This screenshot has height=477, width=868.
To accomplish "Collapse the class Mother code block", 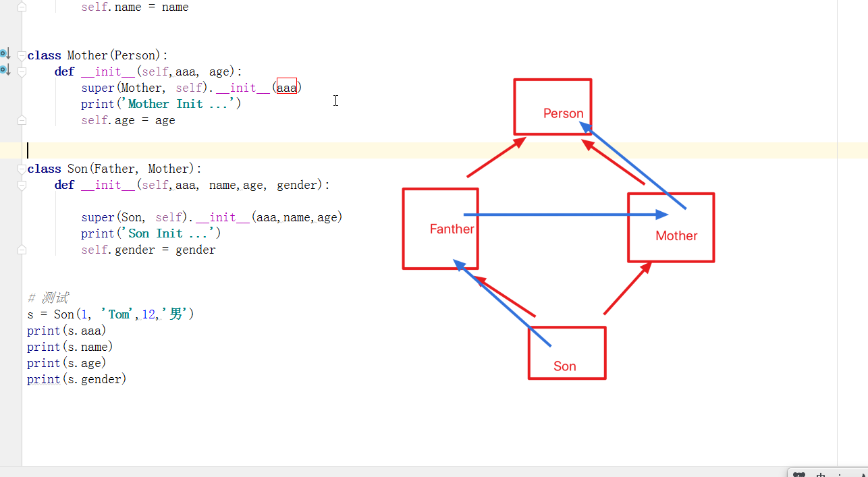I will click(x=22, y=55).
